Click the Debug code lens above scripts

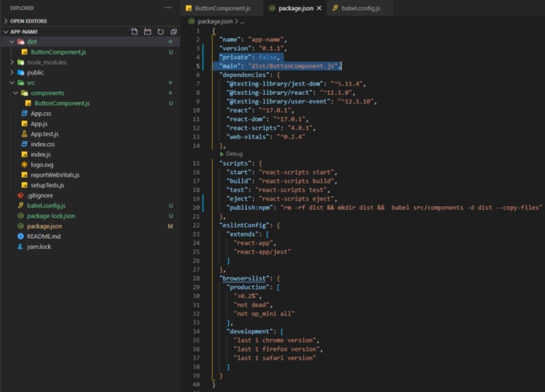pyautogui.click(x=234, y=154)
